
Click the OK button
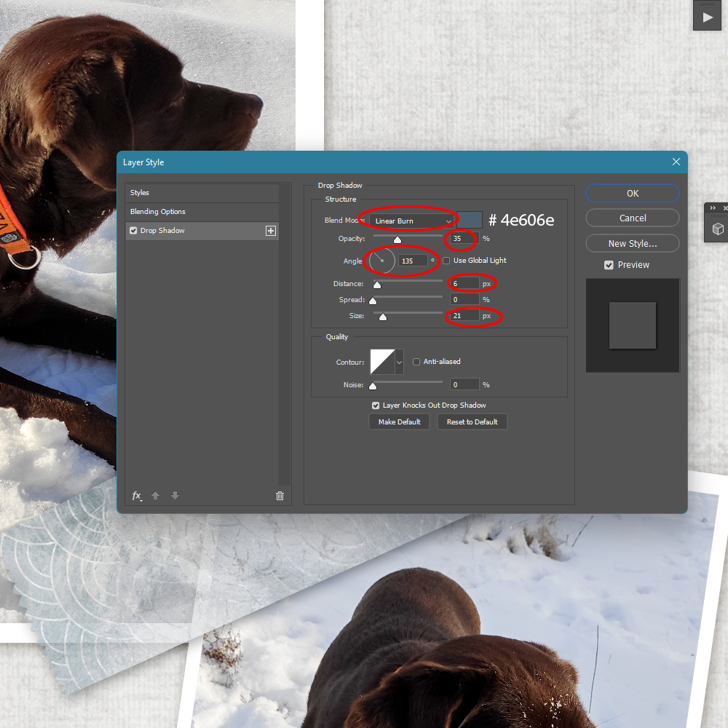[x=633, y=193]
